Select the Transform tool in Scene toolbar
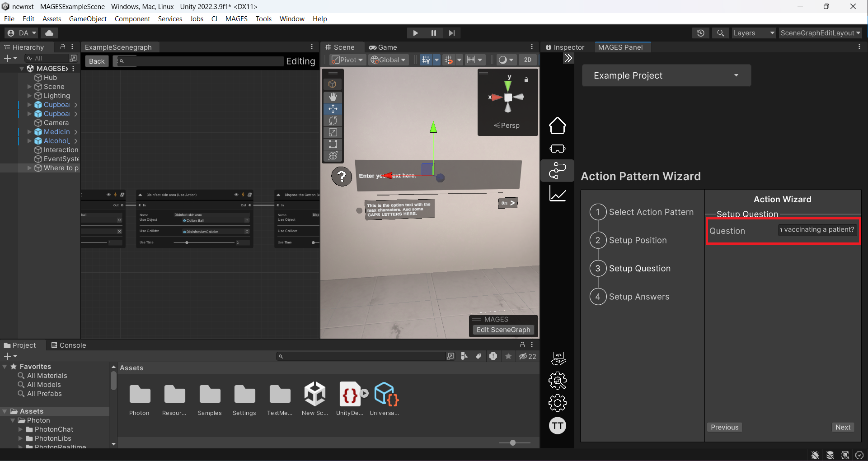The height and width of the screenshot is (461, 868). [x=333, y=156]
